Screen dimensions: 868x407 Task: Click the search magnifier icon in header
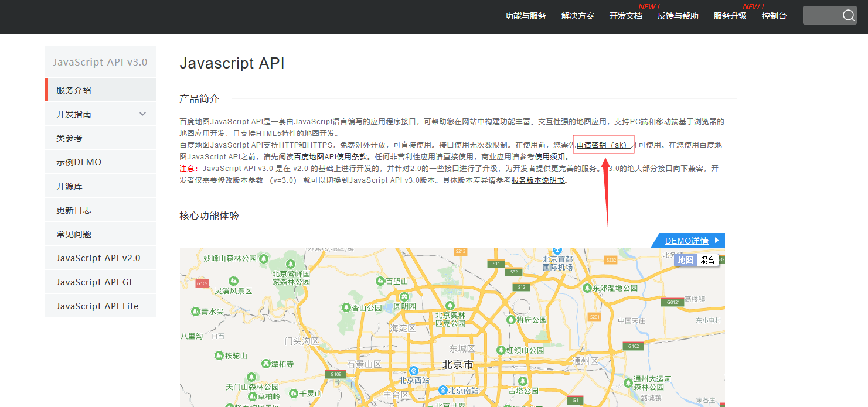click(x=849, y=16)
